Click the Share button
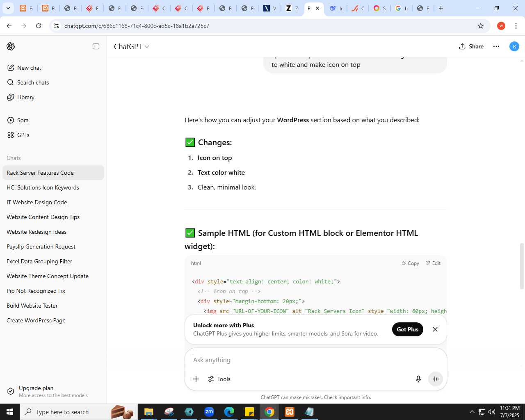Image resolution: width=525 pixels, height=420 pixels. [471, 46]
